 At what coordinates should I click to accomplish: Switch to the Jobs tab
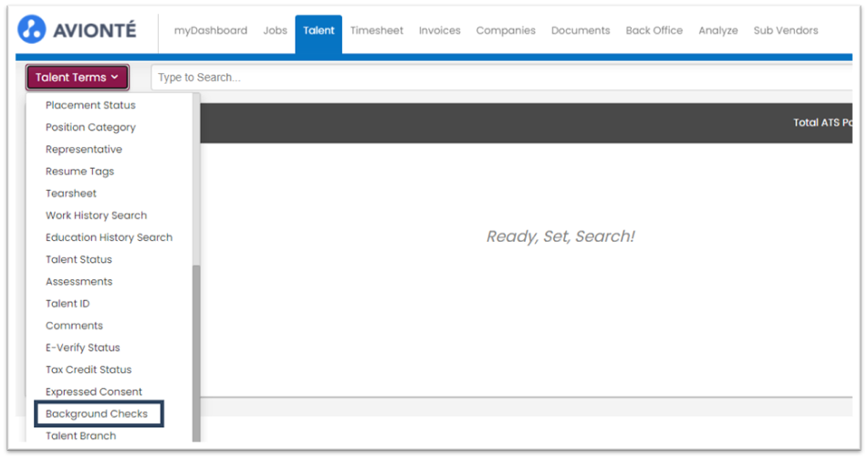tap(275, 30)
